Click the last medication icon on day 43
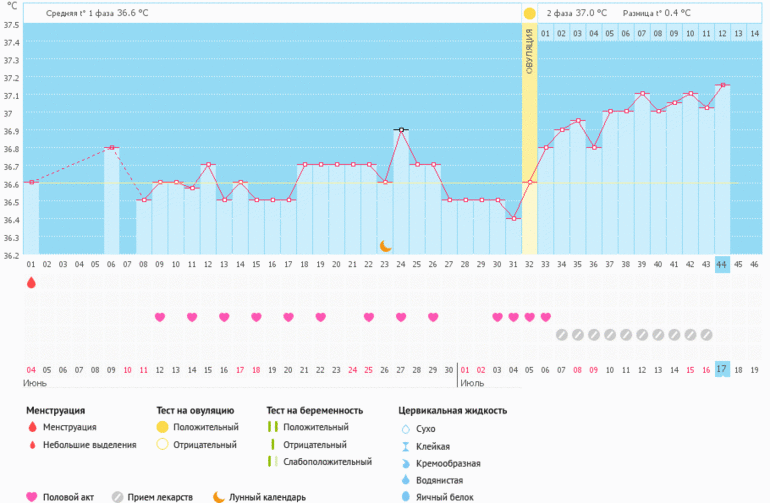 tap(706, 334)
